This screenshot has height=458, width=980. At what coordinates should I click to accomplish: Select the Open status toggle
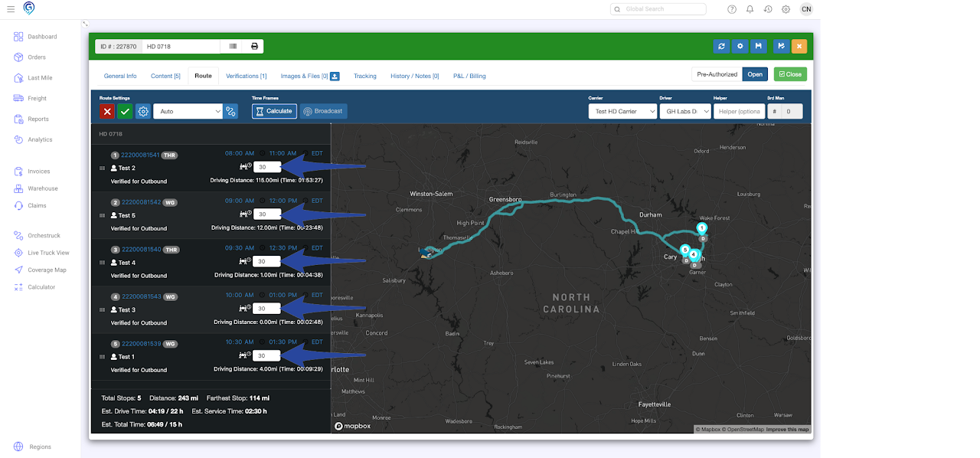pyautogui.click(x=755, y=74)
